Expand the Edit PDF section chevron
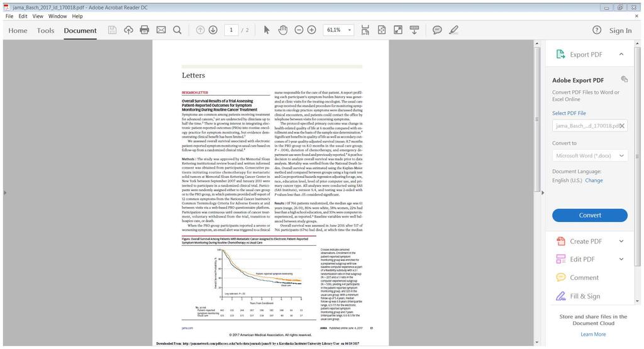Viewport: 644px width, 349px height. tap(621, 259)
